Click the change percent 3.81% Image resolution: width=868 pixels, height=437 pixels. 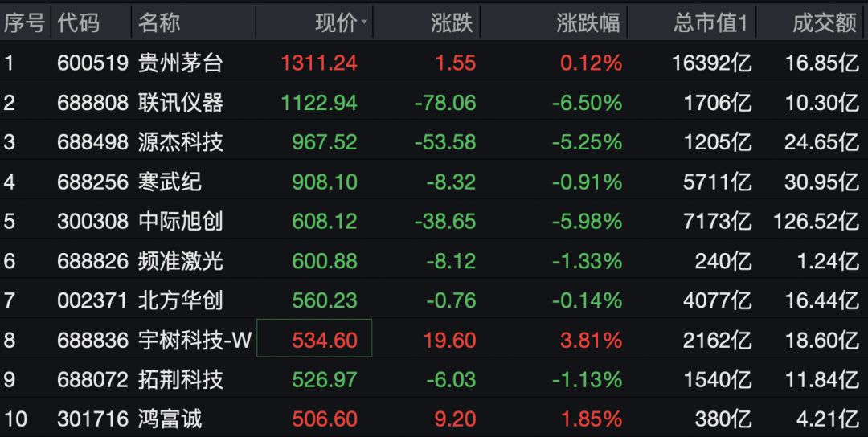tap(592, 340)
